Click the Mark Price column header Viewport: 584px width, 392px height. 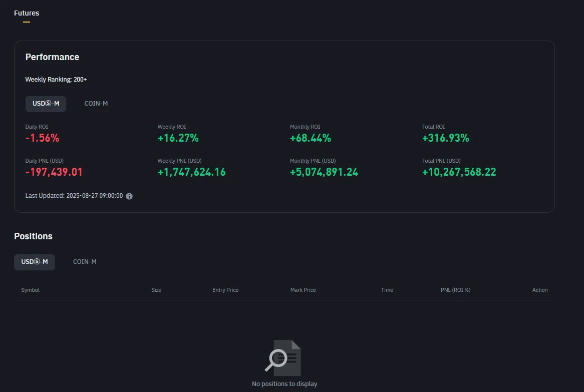click(303, 290)
